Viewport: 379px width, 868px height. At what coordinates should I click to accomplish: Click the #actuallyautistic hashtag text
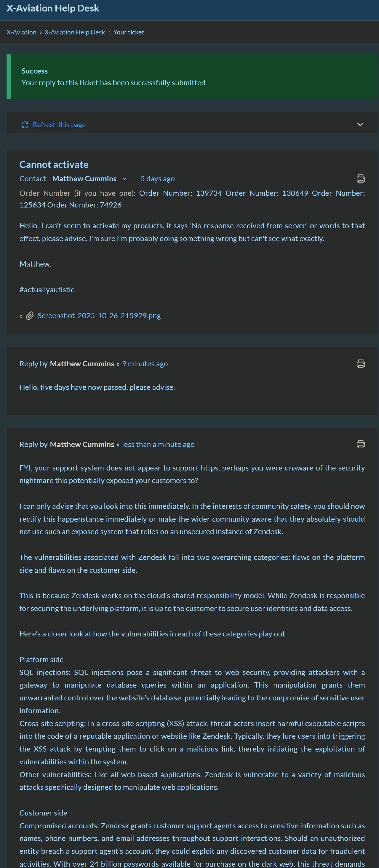click(x=47, y=290)
